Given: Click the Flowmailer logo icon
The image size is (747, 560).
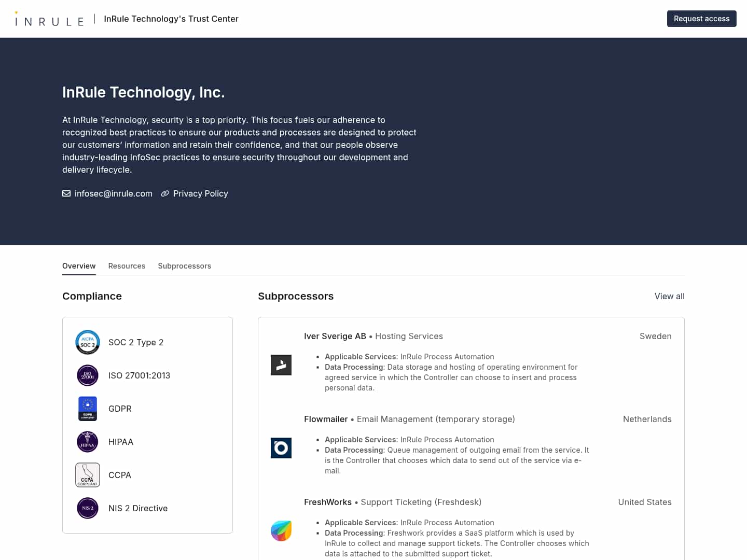Looking at the screenshot, I should (x=281, y=448).
